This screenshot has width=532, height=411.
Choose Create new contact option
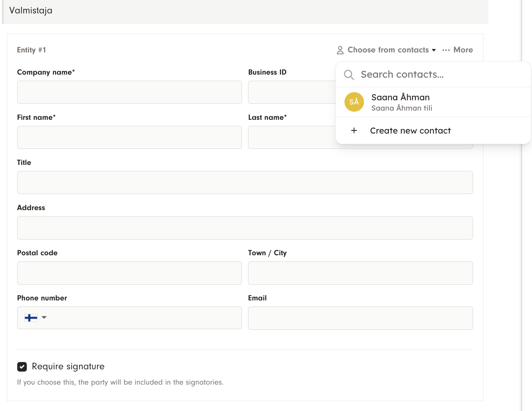pyautogui.click(x=410, y=130)
